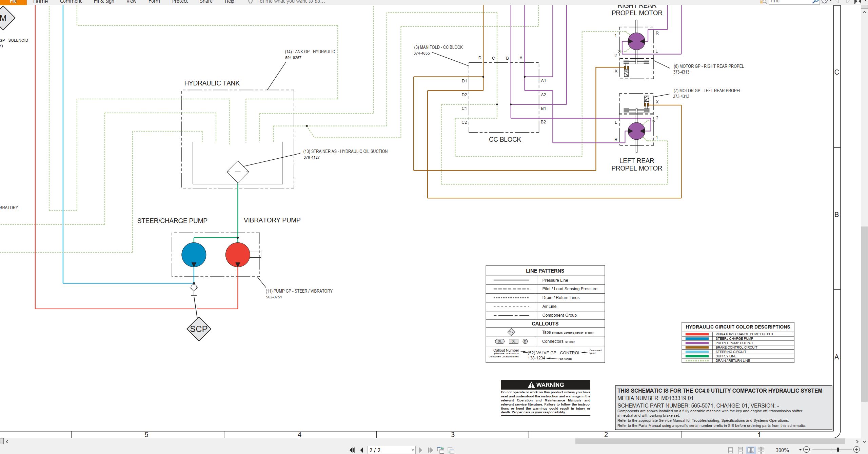Click the search magnifier in Find box
Viewport: 868px width, 454px height.
(x=815, y=2)
